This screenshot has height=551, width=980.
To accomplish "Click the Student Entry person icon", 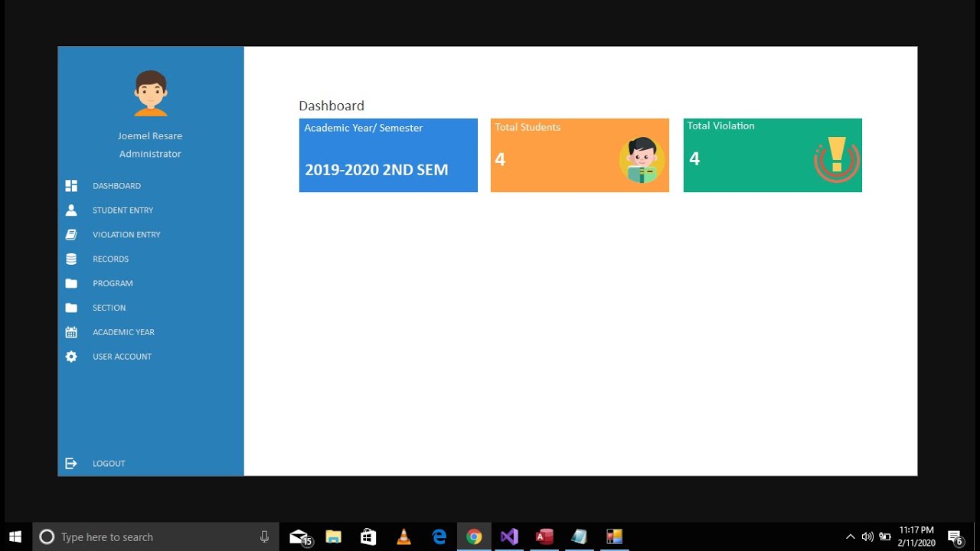I will pyautogui.click(x=71, y=210).
